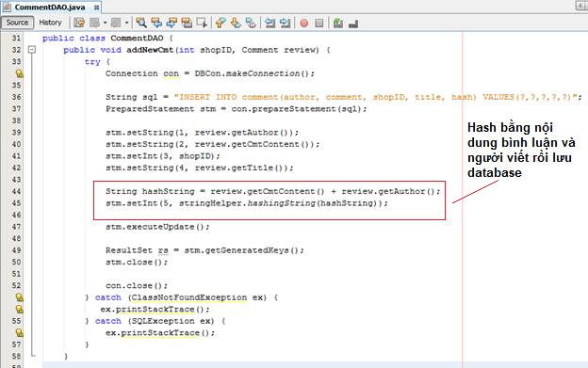The width and height of the screenshot is (588, 368).
Task: Click Find Previous Occurrence icon
Action: click(x=156, y=23)
